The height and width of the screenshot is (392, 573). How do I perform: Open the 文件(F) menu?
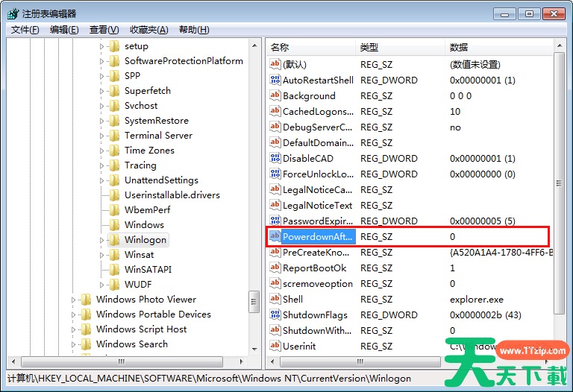coord(25,30)
